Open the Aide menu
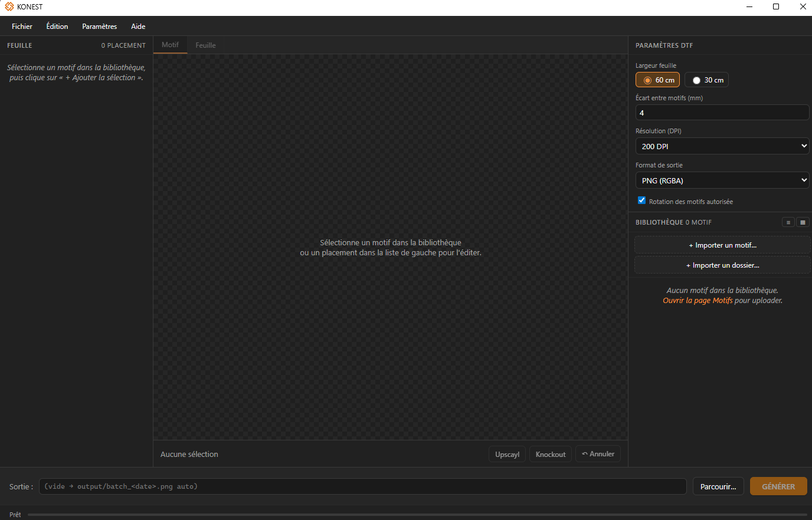Screen dimensions: 812x520 tap(138, 27)
